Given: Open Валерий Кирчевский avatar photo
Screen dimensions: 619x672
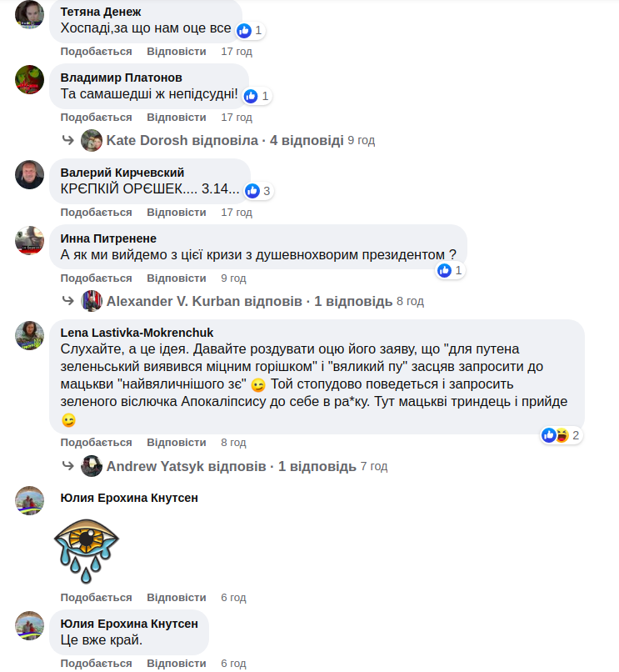Looking at the screenshot, I should (x=29, y=175).
